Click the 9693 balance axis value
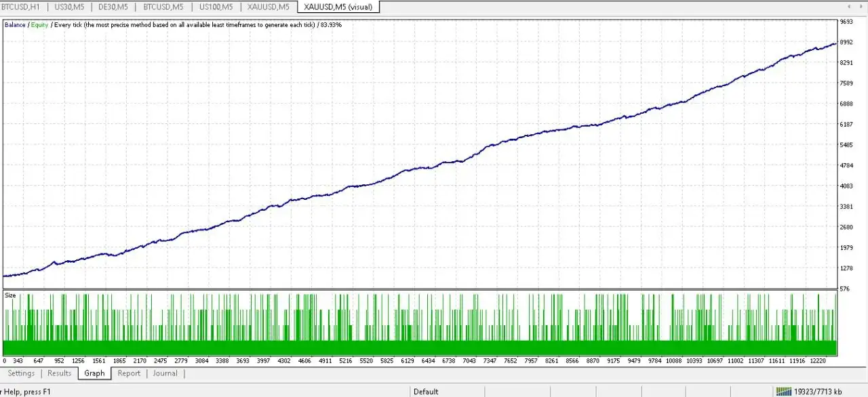Screen dimensions: 868x397 [846, 22]
